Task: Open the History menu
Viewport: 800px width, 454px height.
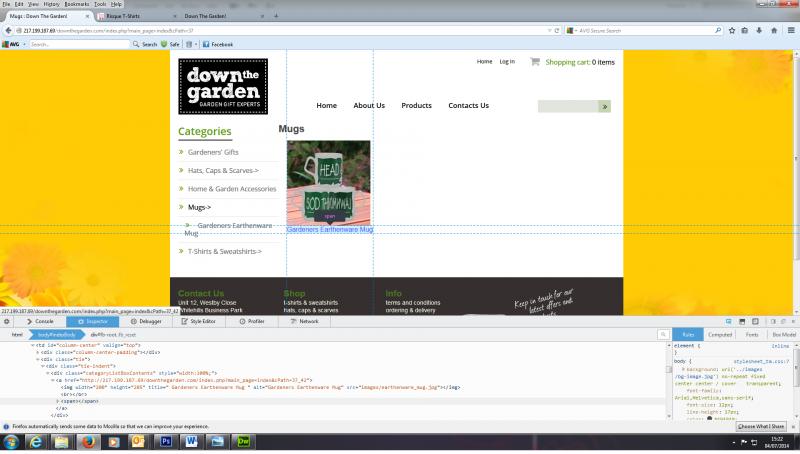Action: 51,4
